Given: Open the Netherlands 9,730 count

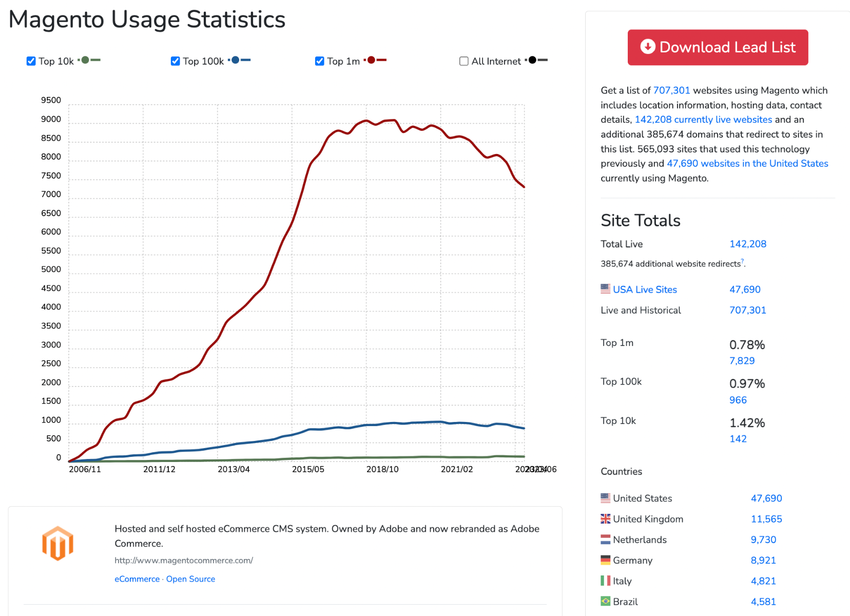Looking at the screenshot, I should coord(763,540).
